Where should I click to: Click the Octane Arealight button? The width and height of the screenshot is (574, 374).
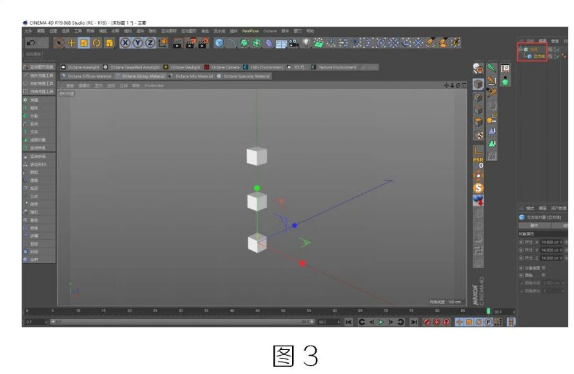point(80,67)
